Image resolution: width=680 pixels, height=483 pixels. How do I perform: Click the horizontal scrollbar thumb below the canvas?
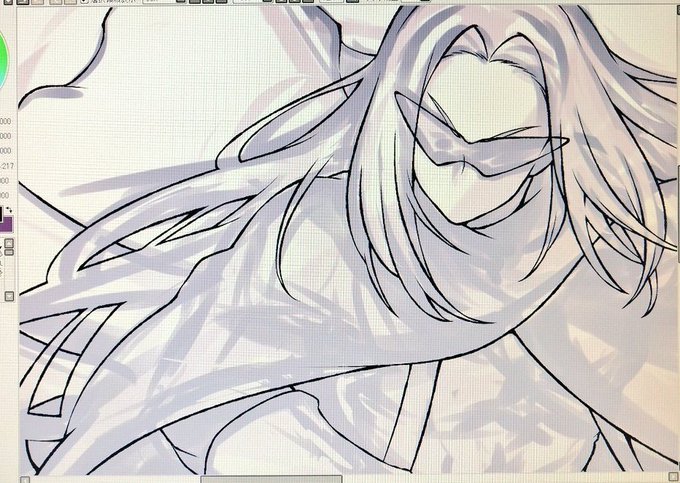[271, 479]
